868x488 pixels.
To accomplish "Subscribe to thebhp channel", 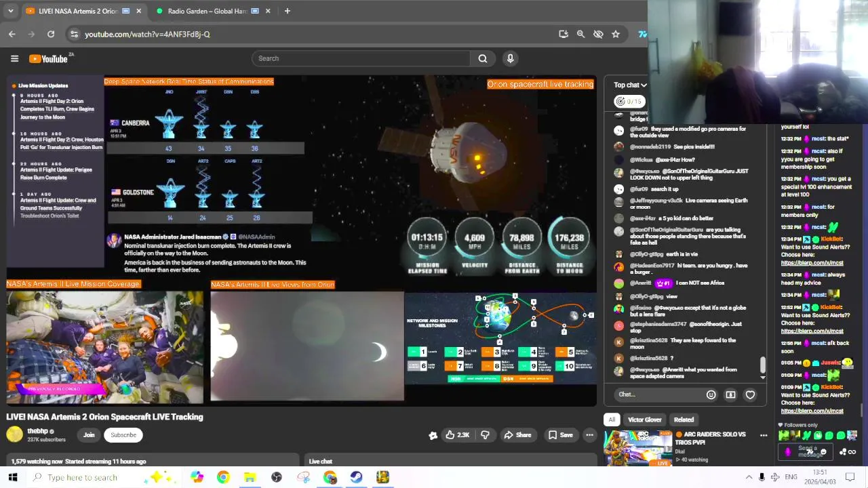I will (123, 435).
